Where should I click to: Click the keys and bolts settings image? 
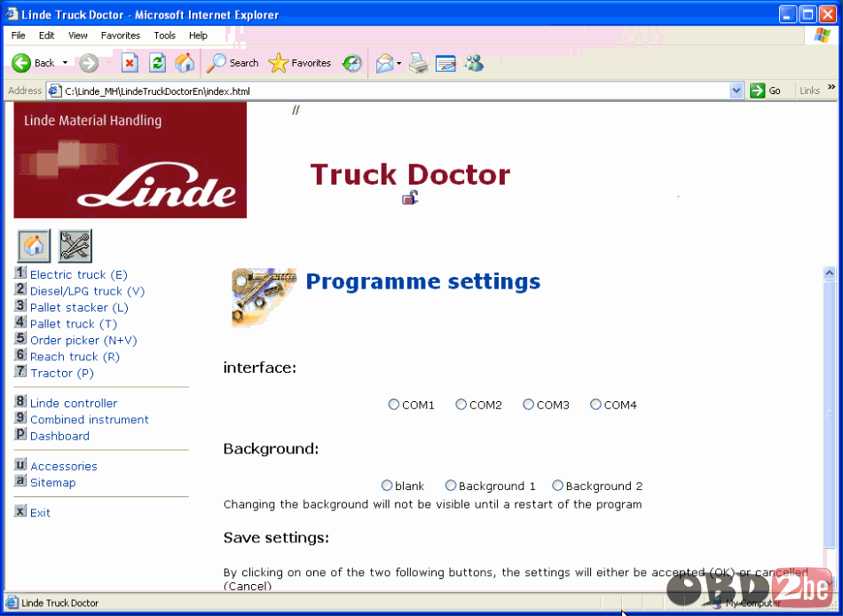(x=264, y=297)
